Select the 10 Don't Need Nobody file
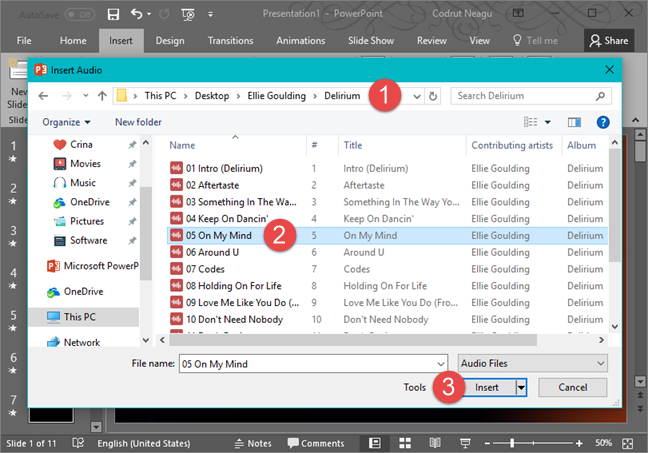 point(226,319)
